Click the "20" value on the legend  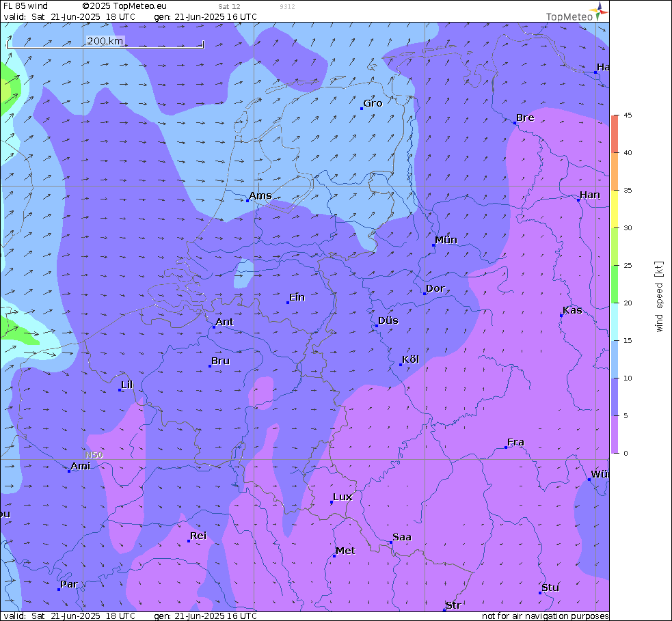[628, 303]
